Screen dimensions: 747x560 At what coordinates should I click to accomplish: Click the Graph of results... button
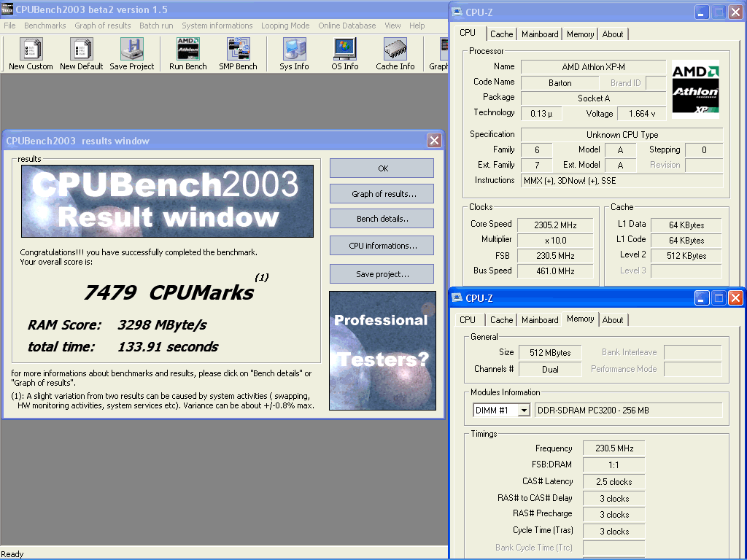point(382,194)
